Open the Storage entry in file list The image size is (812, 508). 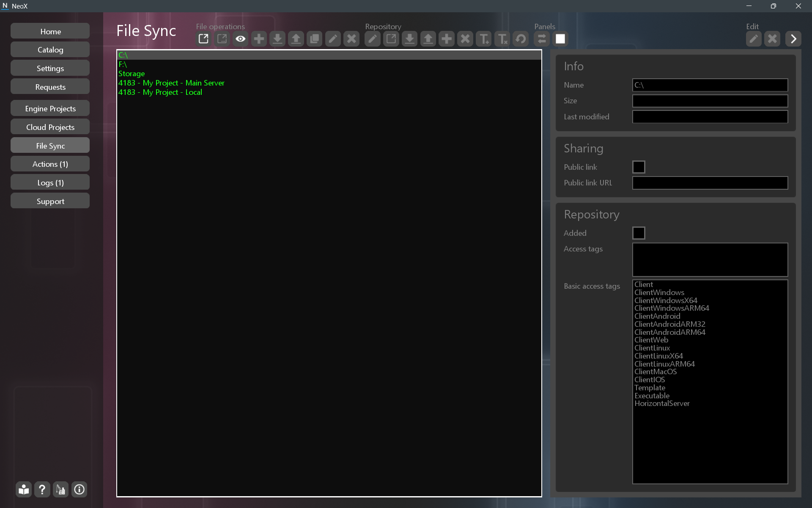132,74
